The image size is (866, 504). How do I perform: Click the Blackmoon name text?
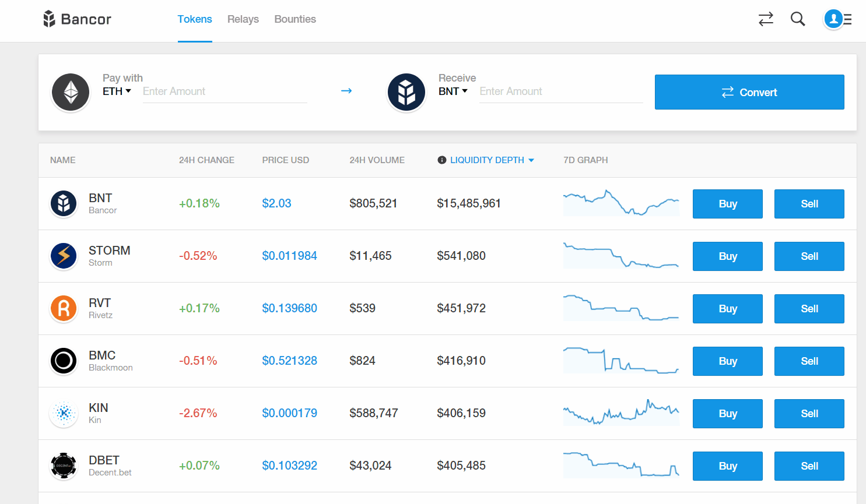(111, 368)
